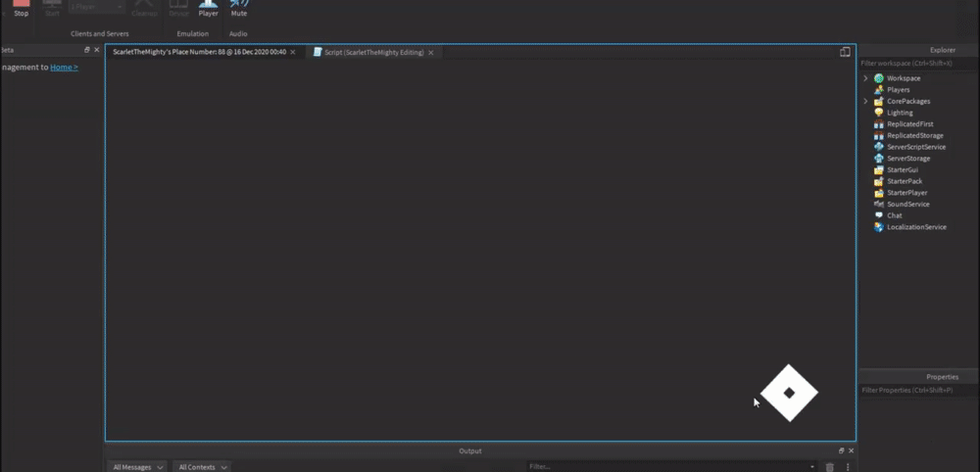Screen dimensions: 980x472
Task: Close the Output panel
Action: [851, 450]
